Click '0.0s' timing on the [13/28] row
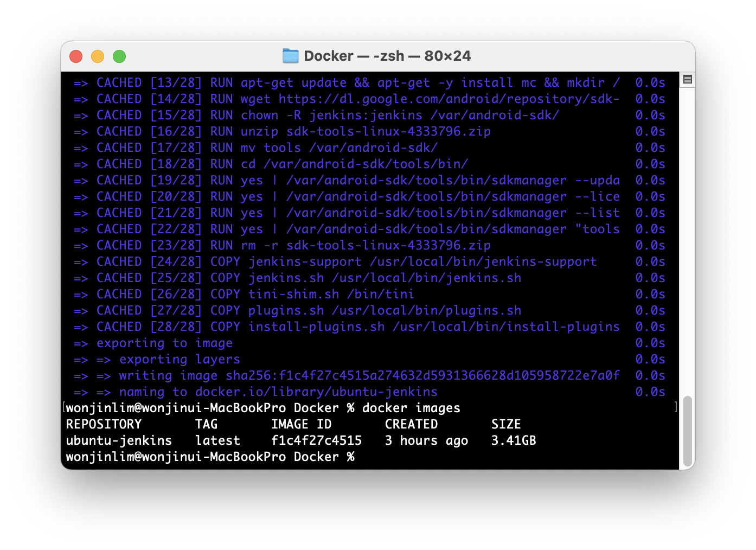The width and height of the screenshot is (756, 550). click(650, 82)
